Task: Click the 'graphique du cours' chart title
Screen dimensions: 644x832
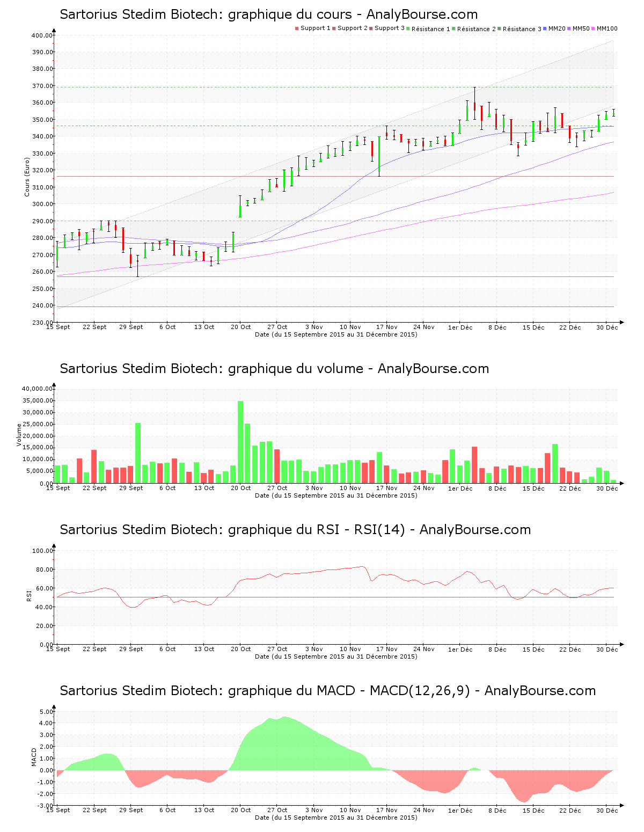Action: [x=268, y=14]
